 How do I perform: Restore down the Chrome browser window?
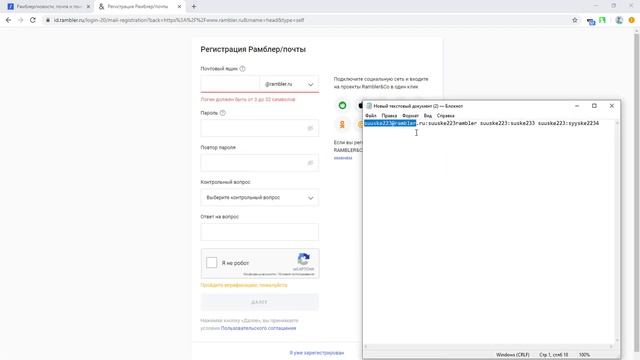pos(613,6)
